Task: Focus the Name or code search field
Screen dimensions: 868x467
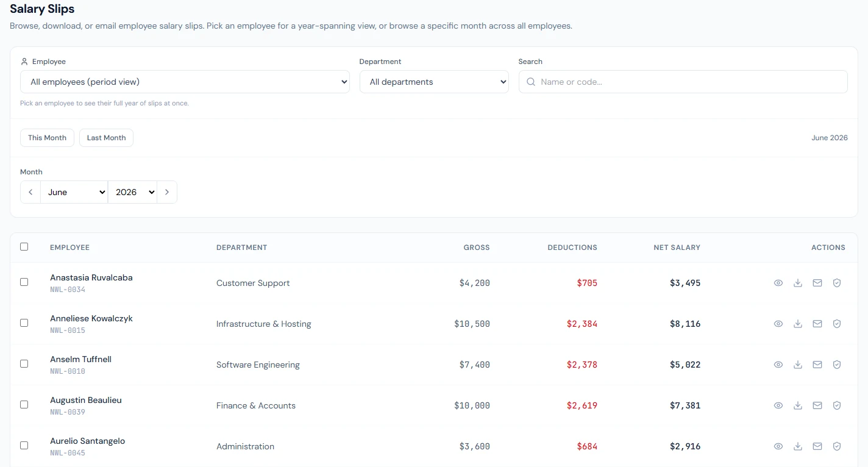Action: click(x=683, y=82)
